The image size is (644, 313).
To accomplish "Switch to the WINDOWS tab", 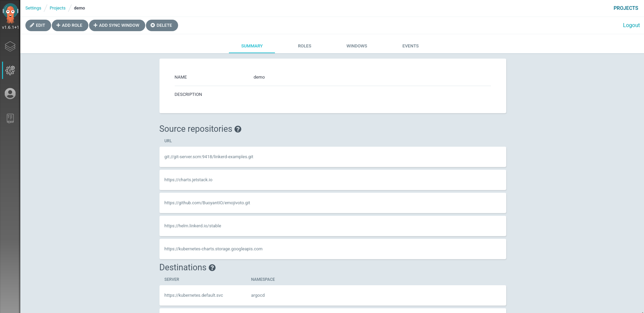I will click(357, 46).
